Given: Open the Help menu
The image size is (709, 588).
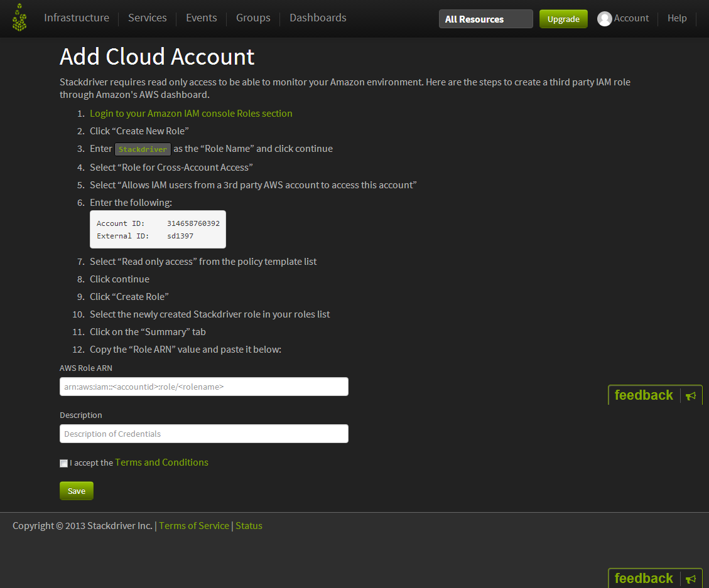Looking at the screenshot, I should [677, 18].
